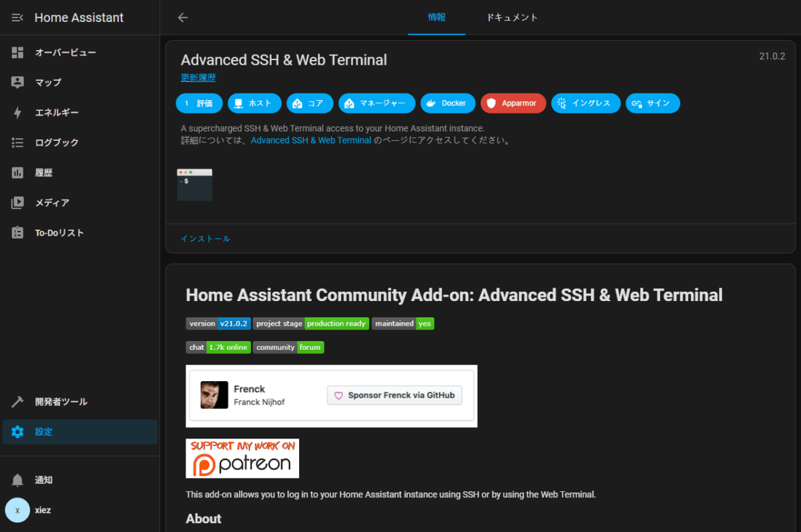
Task: Click the Media play icon
Action: [x=17, y=202]
